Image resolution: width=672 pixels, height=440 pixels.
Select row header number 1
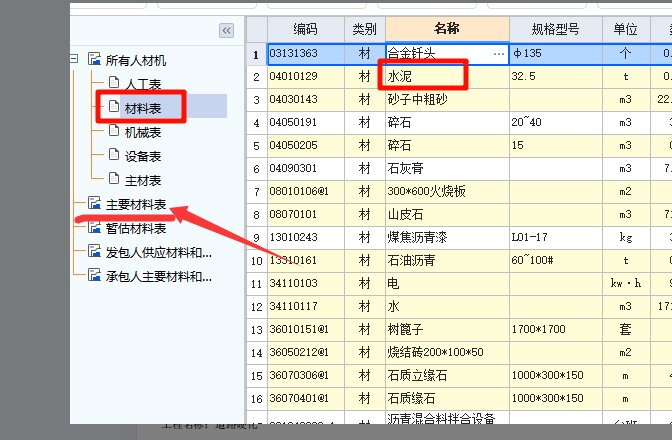click(256, 54)
